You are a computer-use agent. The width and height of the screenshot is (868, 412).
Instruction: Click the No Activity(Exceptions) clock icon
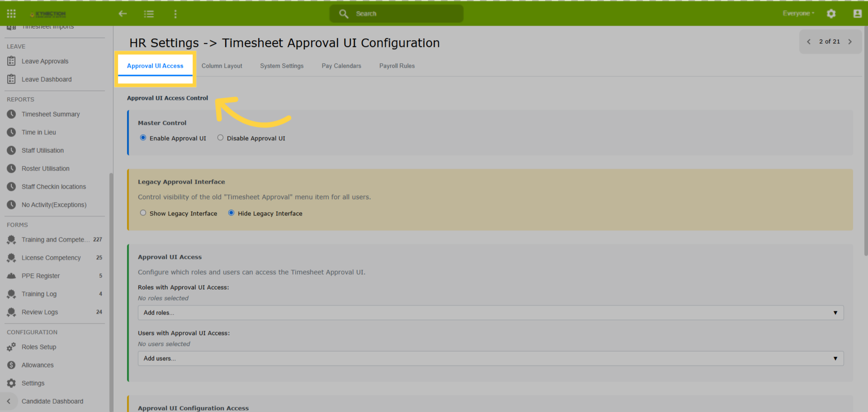(x=11, y=205)
